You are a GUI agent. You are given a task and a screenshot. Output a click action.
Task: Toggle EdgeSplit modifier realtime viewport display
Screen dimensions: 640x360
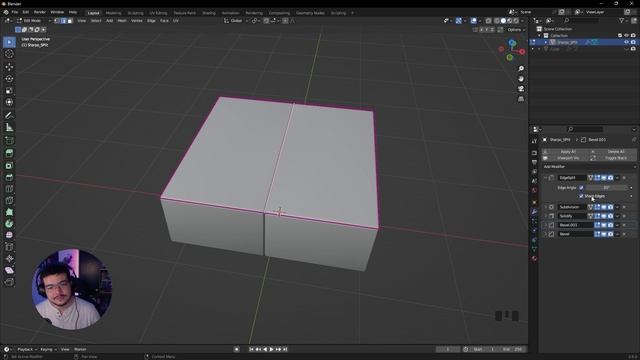click(604, 178)
